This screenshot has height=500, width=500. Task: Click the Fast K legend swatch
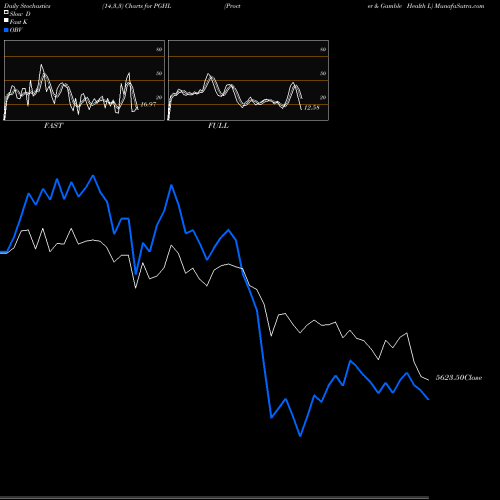(6, 20)
